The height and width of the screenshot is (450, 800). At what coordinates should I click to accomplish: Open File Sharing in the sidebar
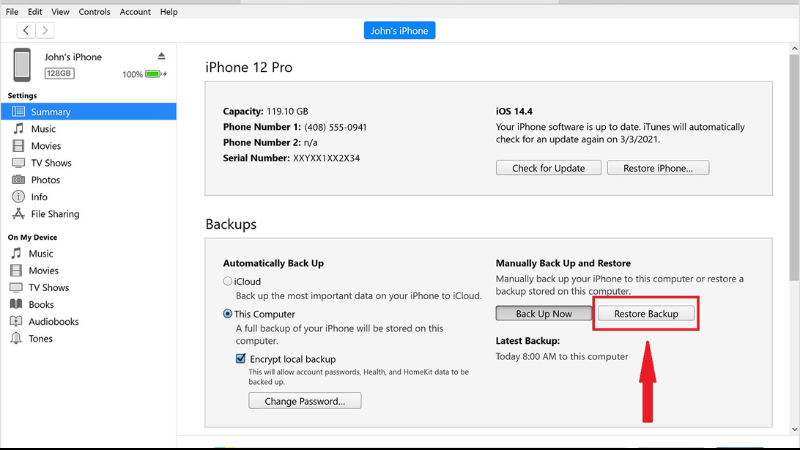pyautogui.click(x=55, y=214)
